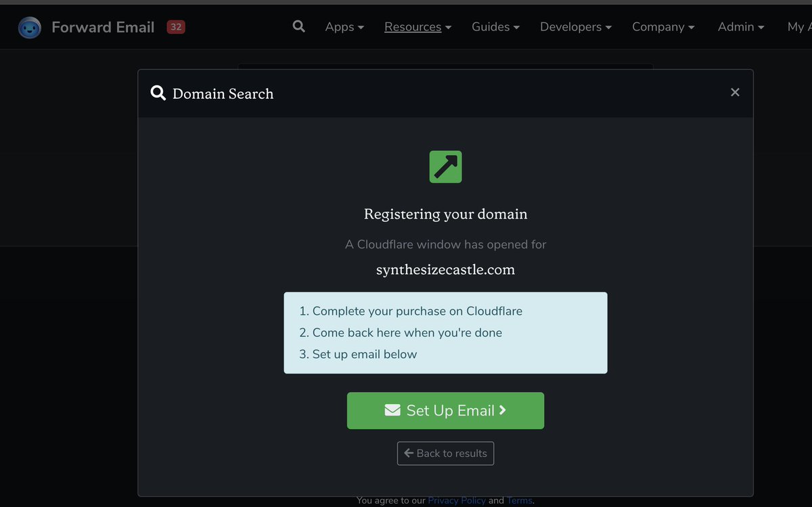812x507 pixels.
Task: Open the partially visible My Account menu
Action: 798,27
